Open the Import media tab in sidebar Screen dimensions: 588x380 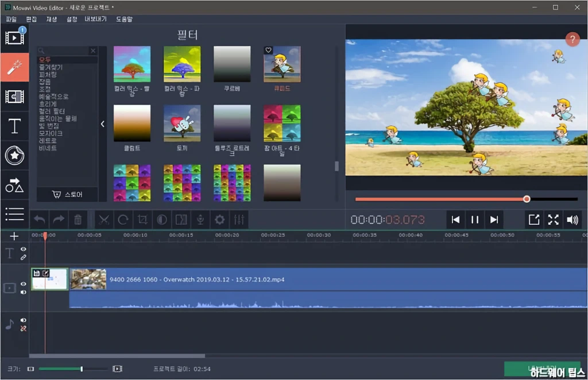(x=14, y=38)
